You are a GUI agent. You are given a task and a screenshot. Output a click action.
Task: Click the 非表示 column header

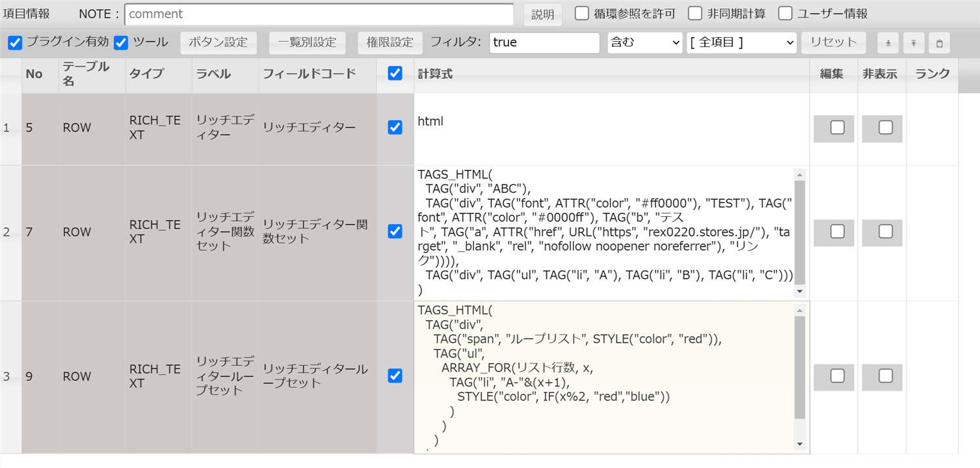pos(882,74)
